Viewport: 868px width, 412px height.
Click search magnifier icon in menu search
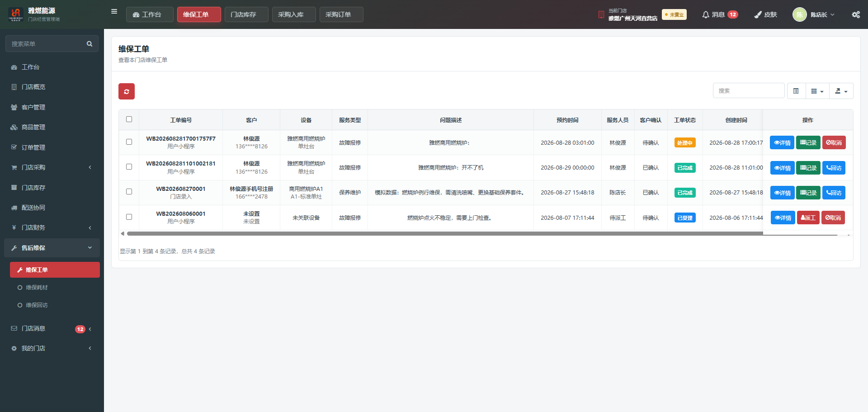(90, 44)
